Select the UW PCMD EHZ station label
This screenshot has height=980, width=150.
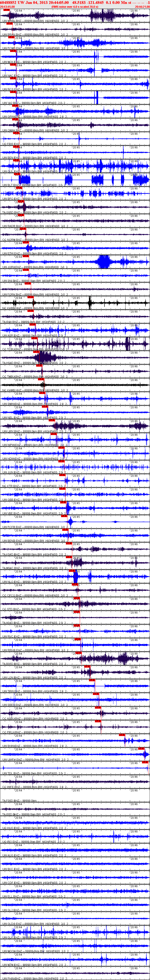point(35,48)
